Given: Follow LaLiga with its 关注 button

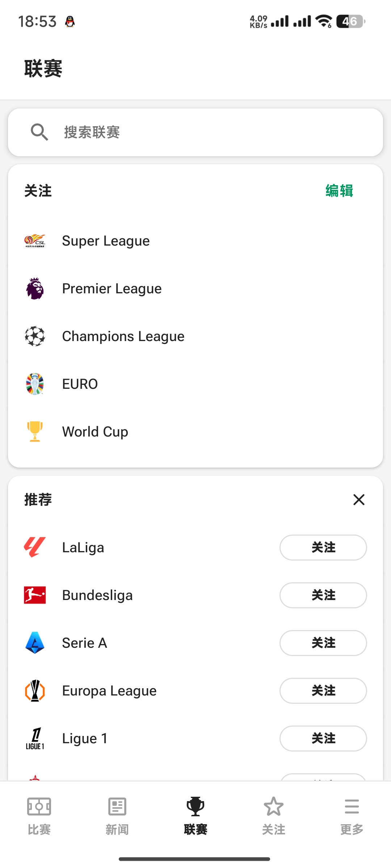Looking at the screenshot, I should (x=323, y=548).
